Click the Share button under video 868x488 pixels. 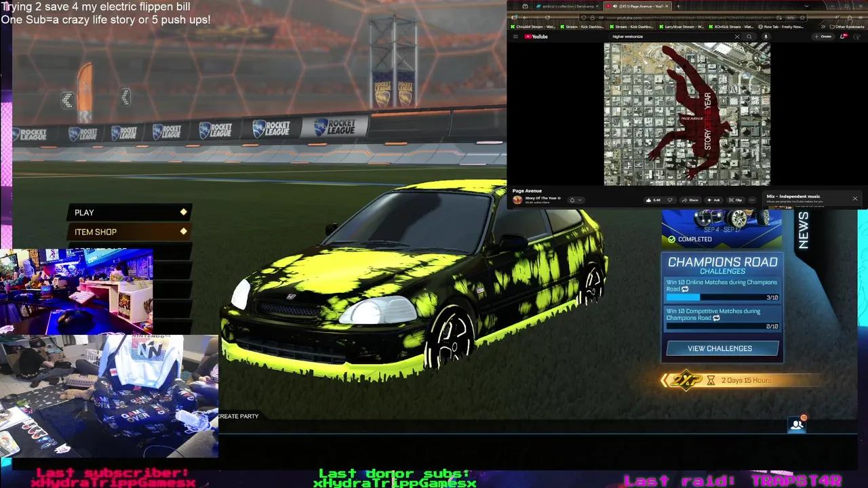point(690,200)
